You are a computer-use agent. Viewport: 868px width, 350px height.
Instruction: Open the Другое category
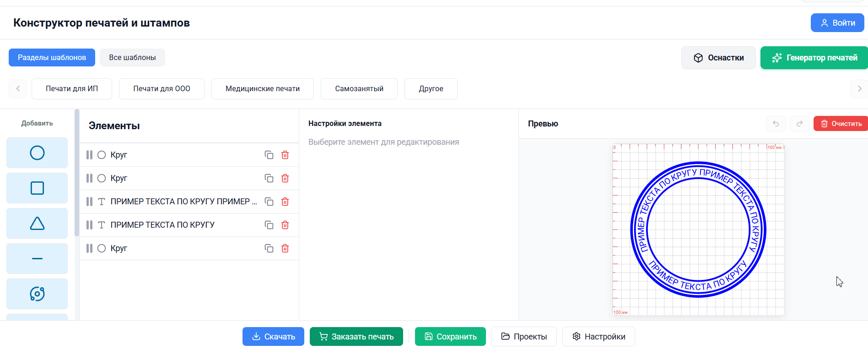[431, 89]
